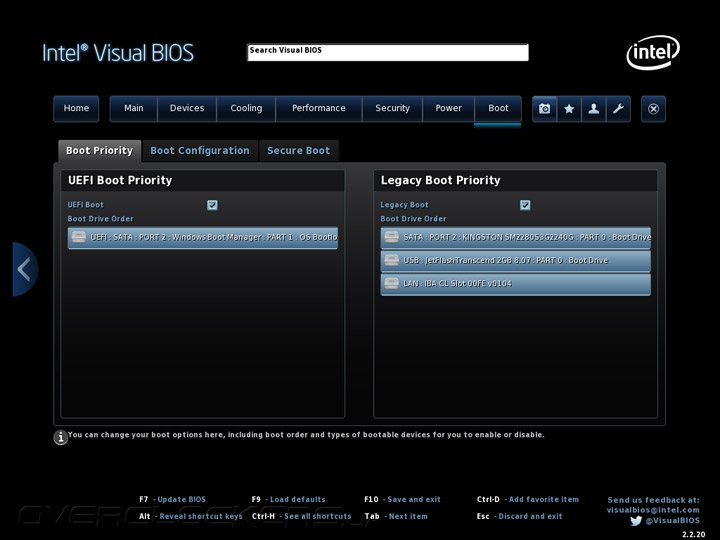Toggle the Legacy Boot checkbox
This screenshot has width=720, height=540.
click(525, 205)
